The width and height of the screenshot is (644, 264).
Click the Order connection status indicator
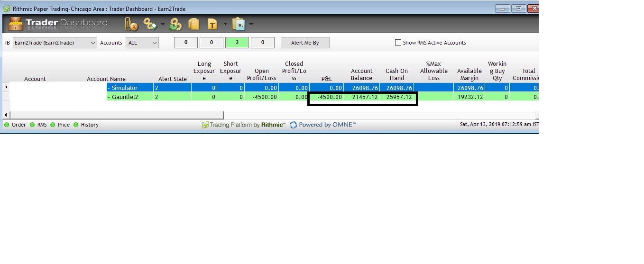click(x=15, y=125)
